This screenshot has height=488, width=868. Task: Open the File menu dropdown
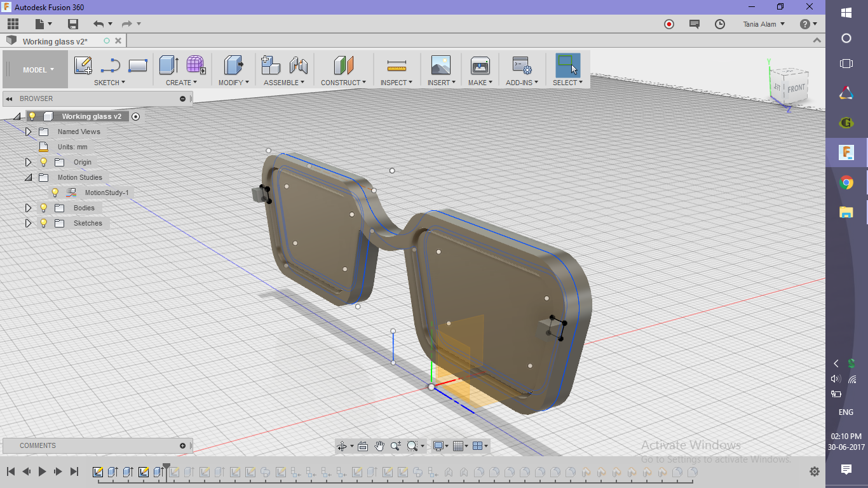pyautogui.click(x=44, y=24)
